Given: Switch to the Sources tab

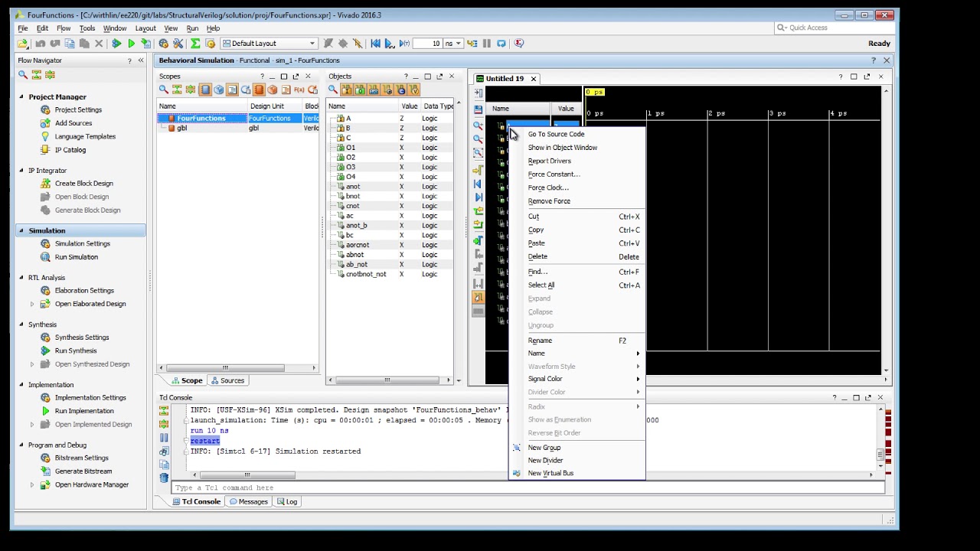Looking at the screenshot, I should click(x=227, y=380).
